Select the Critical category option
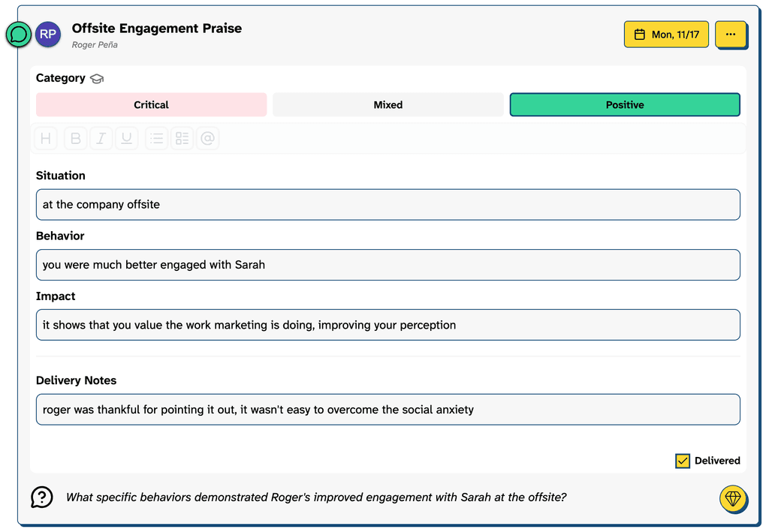This screenshot has height=532, width=769. pyautogui.click(x=151, y=105)
